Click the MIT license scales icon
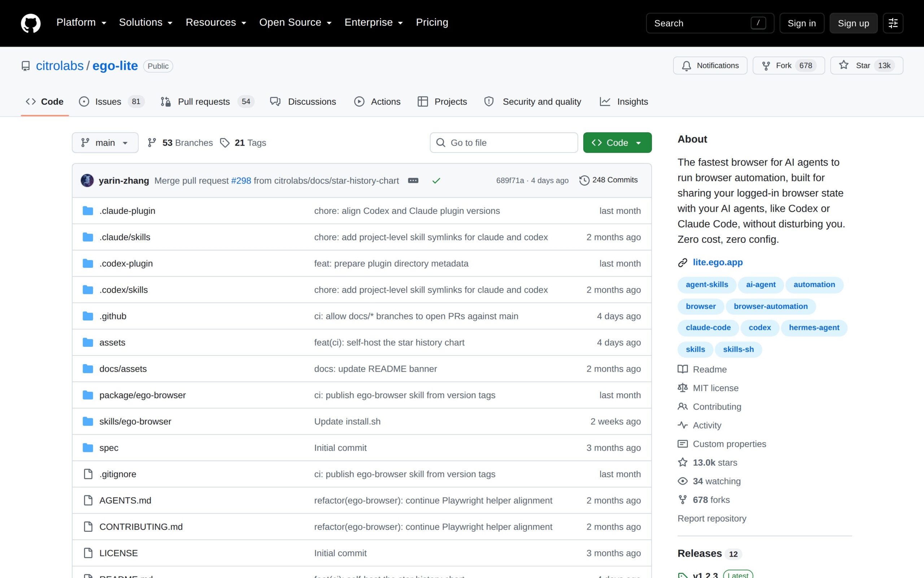Image resolution: width=924 pixels, height=578 pixels. click(683, 388)
